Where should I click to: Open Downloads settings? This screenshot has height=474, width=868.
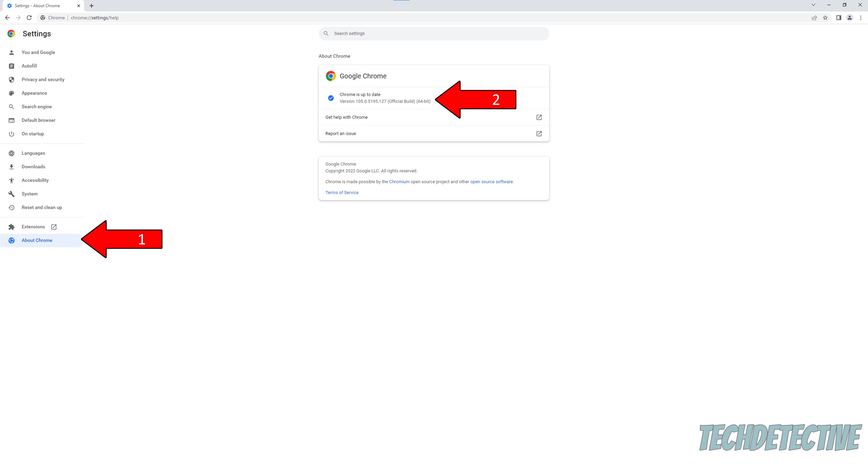pyautogui.click(x=33, y=167)
